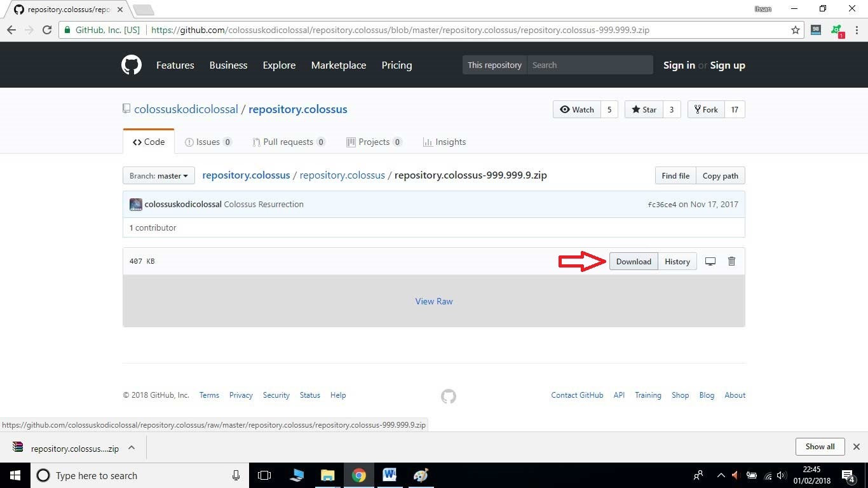
Task: Reload the page with refresh icon
Action: [x=46, y=30]
